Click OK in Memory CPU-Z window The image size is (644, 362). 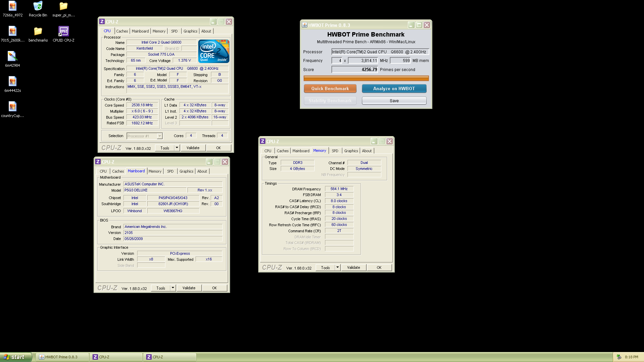pyautogui.click(x=379, y=267)
